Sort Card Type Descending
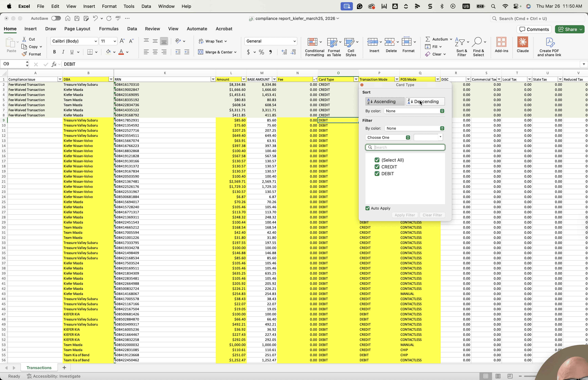Screen dimensions: 588x380 425,101
